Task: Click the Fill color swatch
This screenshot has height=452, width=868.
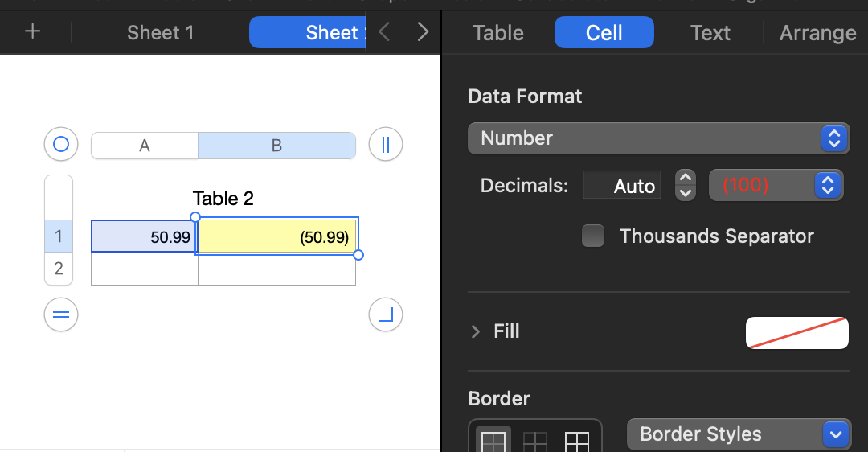Action: [x=797, y=332]
